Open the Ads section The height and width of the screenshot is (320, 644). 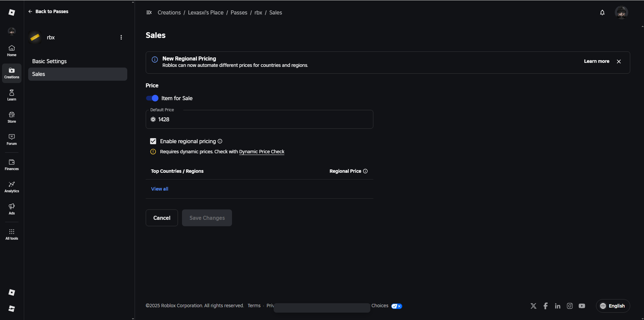click(x=12, y=209)
